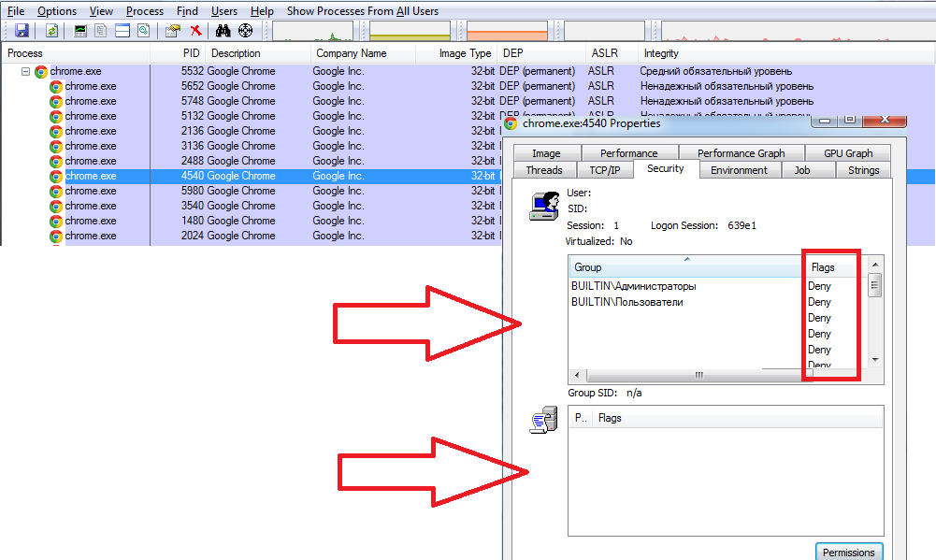Image resolution: width=936 pixels, height=560 pixels.
Task: Click the yellow commit history mini graph
Action: coord(410,31)
